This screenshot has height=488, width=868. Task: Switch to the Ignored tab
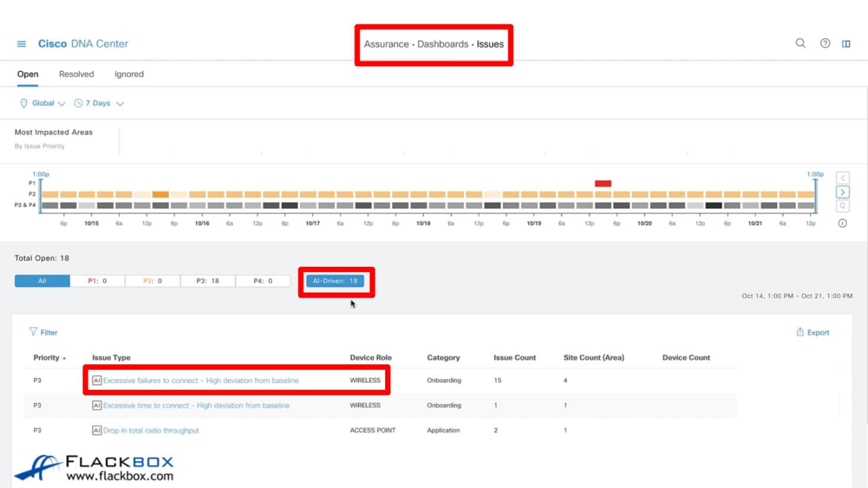coord(129,75)
